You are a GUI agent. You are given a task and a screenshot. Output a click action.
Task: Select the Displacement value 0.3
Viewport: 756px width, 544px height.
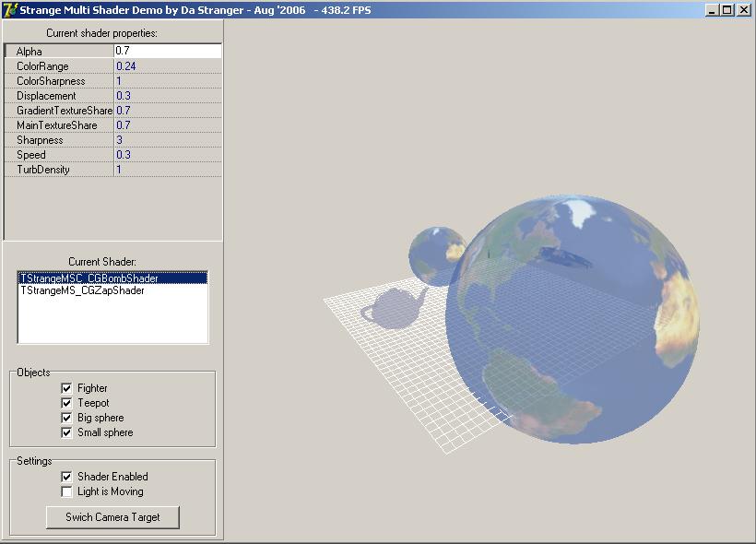[x=168, y=96]
